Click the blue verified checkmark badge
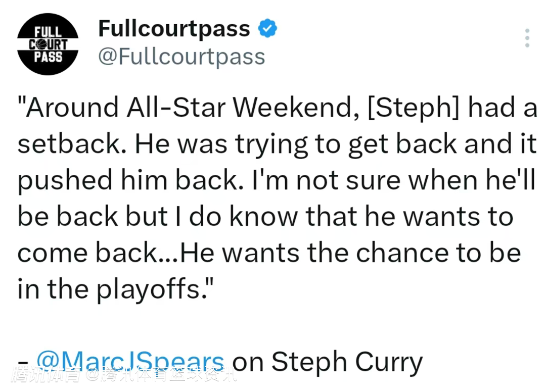Image resolution: width=546 pixels, height=392 pixels. (268, 28)
